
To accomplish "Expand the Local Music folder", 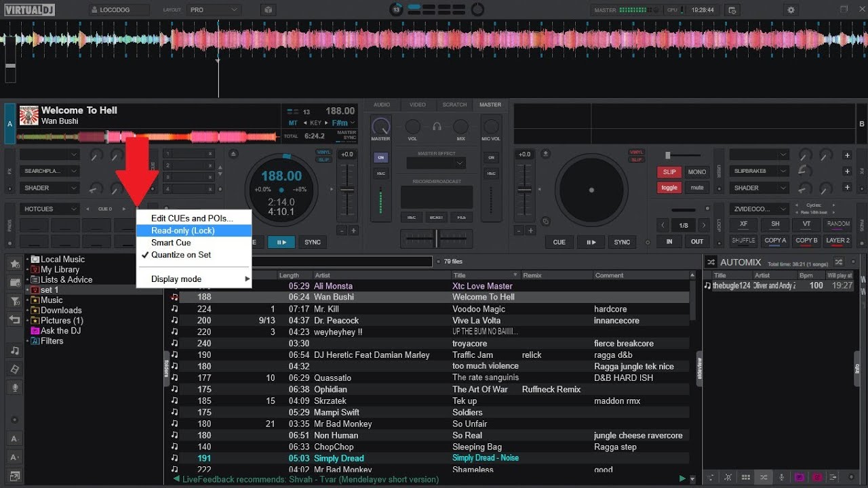I will pyautogui.click(x=28, y=259).
